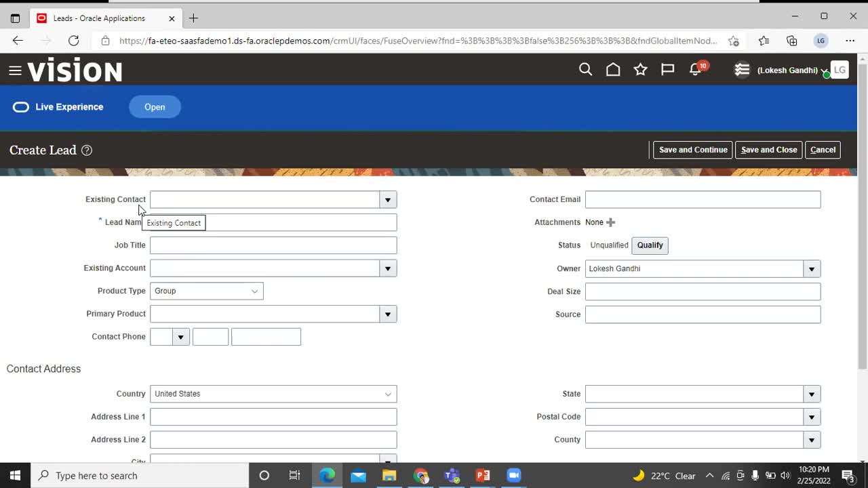
Task: Expand the County dropdown
Action: tap(812, 440)
